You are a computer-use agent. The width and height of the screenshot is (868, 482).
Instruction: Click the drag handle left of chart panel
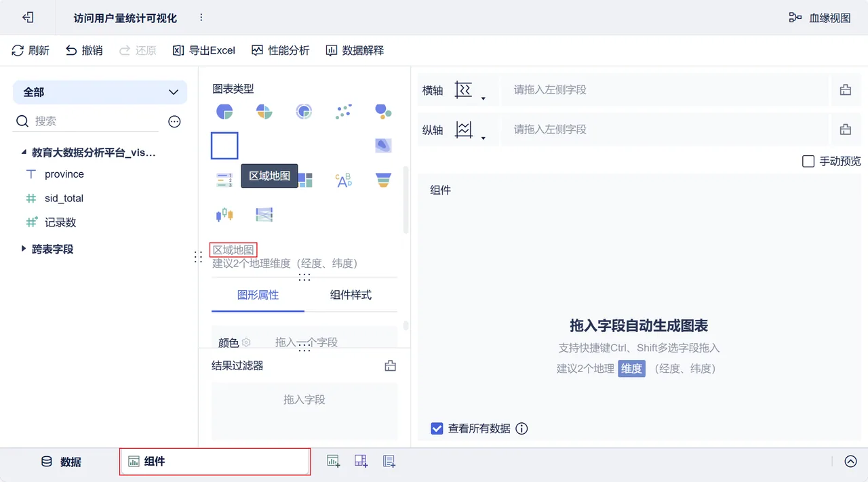click(198, 257)
